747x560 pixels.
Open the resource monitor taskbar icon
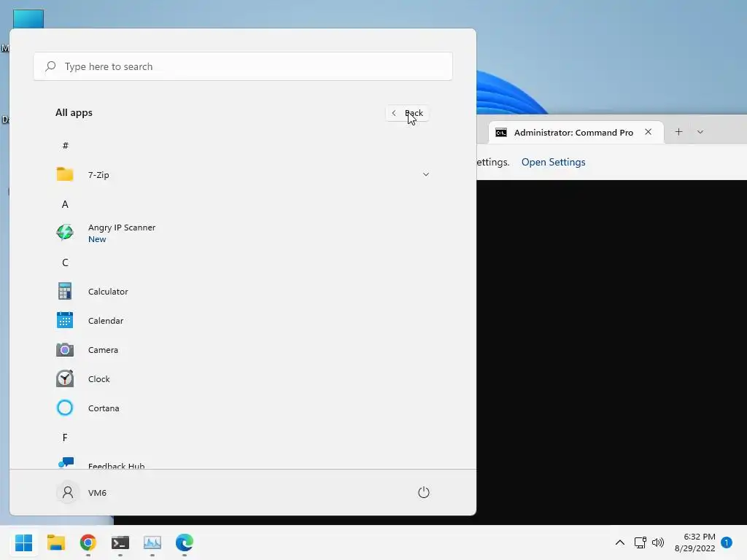tap(152, 542)
